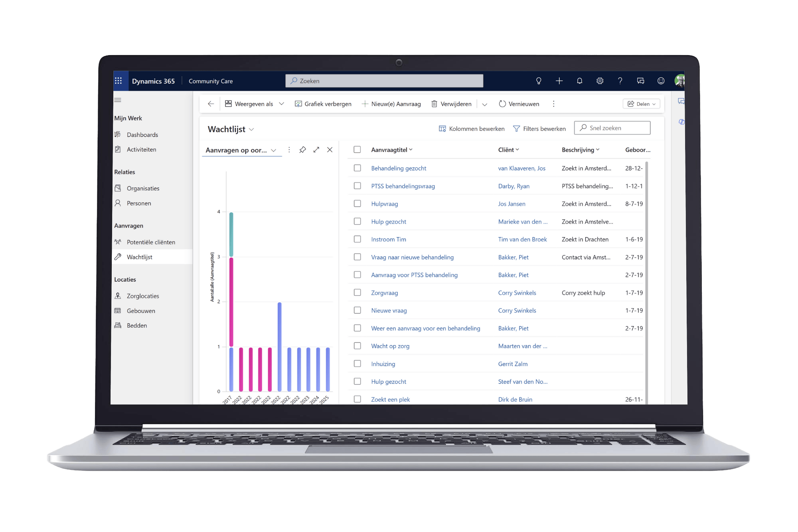Click the Vernieuwen refresh button
798x532 pixels.
519,104
